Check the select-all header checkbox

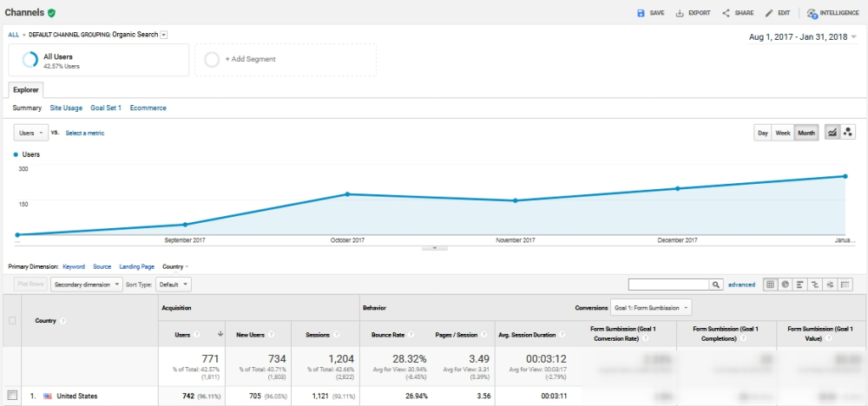click(x=12, y=320)
